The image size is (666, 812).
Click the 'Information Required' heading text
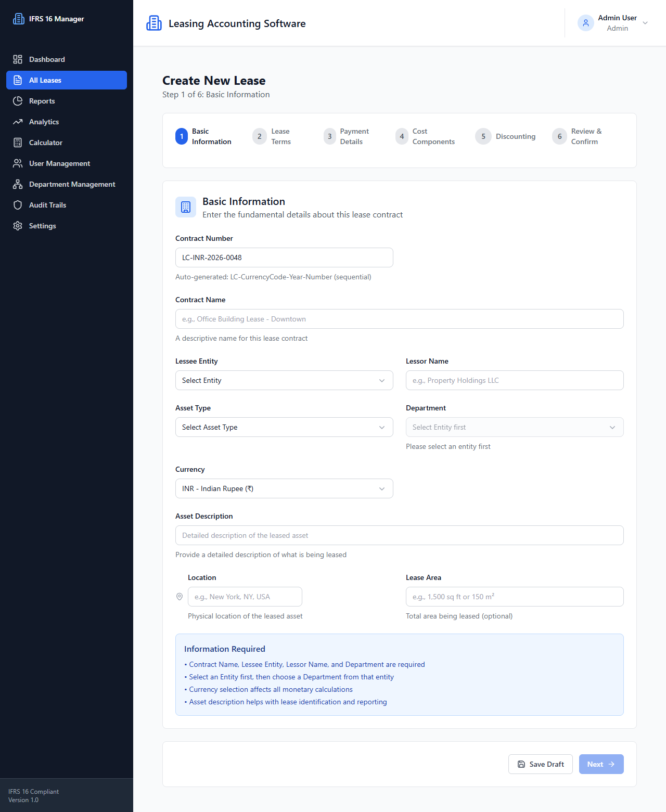(225, 649)
